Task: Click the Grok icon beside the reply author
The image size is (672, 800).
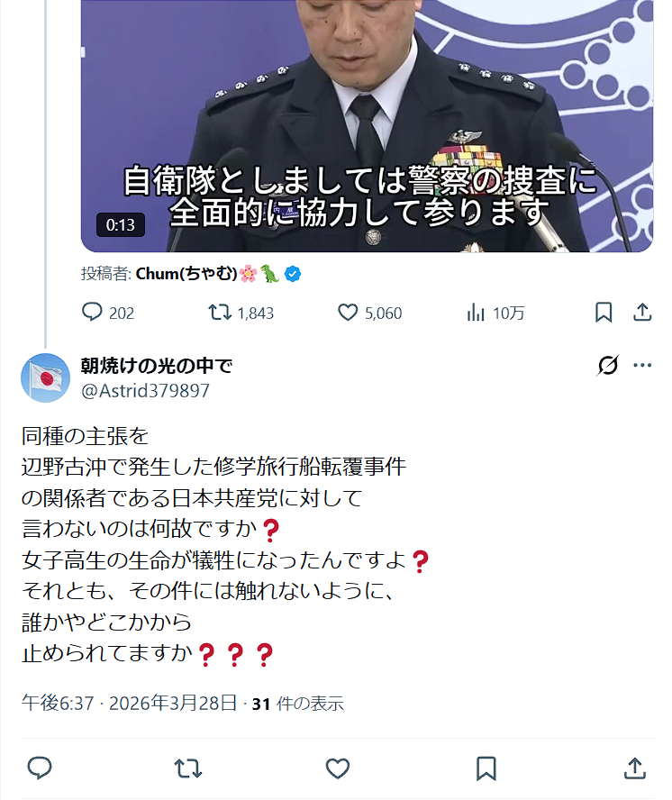Action: click(607, 365)
